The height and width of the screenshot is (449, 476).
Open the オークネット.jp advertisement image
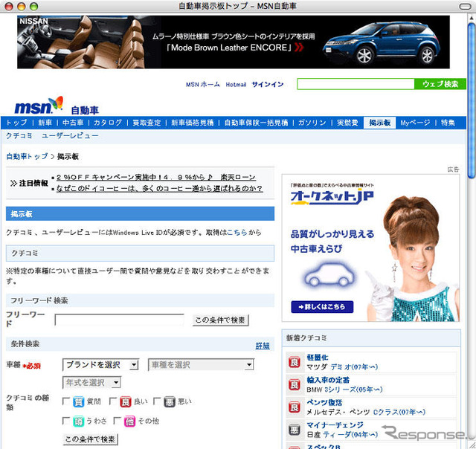coord(370,248)
